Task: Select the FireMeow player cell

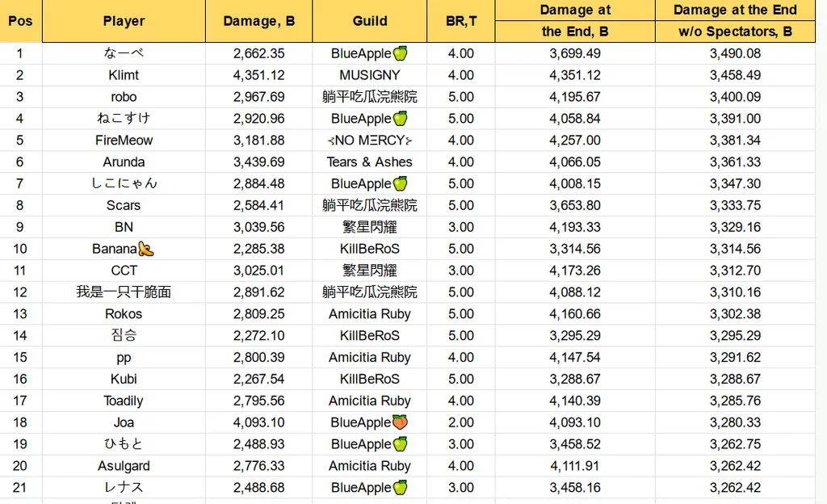Action: pyautogui.click(x=124, y=141)
